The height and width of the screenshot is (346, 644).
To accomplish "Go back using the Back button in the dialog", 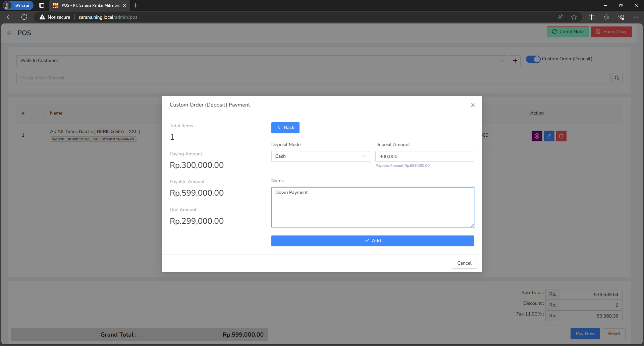I will (285, 128).
